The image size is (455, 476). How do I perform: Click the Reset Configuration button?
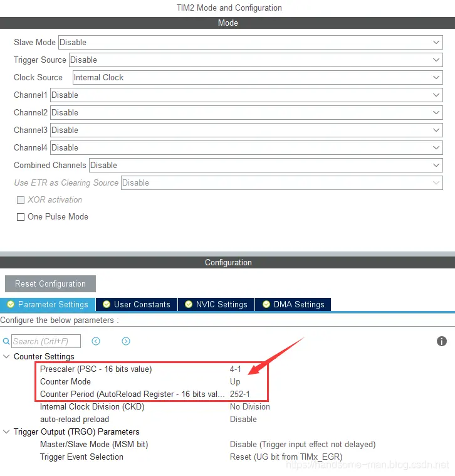click(50, 284)
